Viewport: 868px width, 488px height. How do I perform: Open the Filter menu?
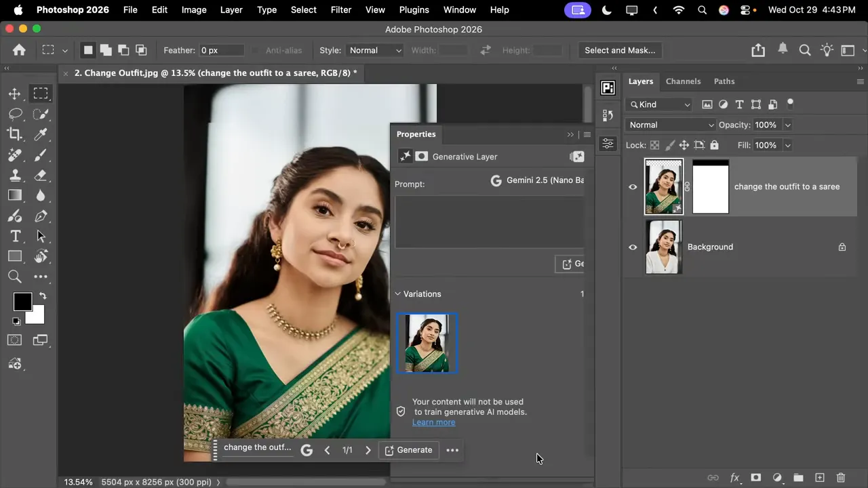point(340,9)
